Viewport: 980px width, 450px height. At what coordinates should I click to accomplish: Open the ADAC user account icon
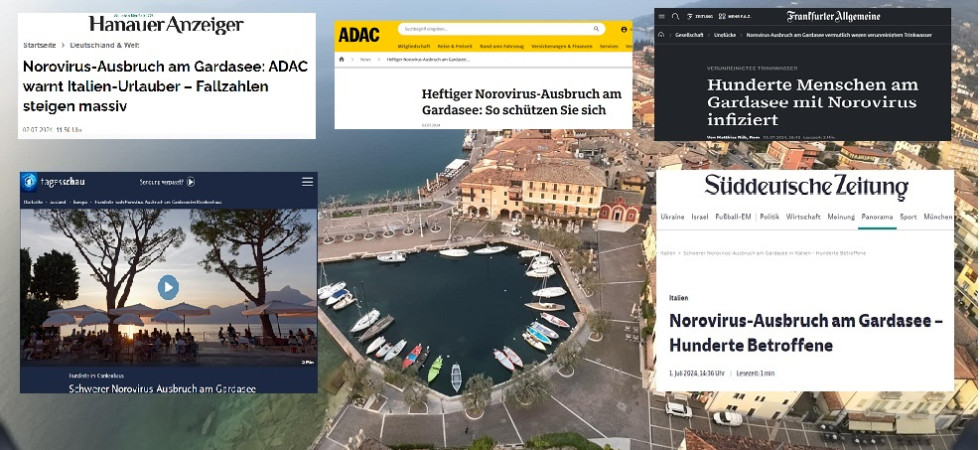point(625,30)
